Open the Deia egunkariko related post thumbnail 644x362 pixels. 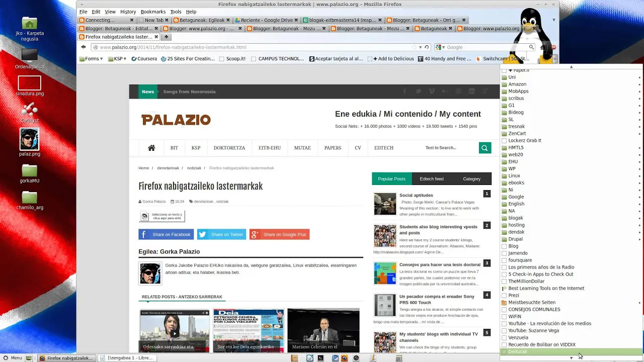[x=249, y=331]
